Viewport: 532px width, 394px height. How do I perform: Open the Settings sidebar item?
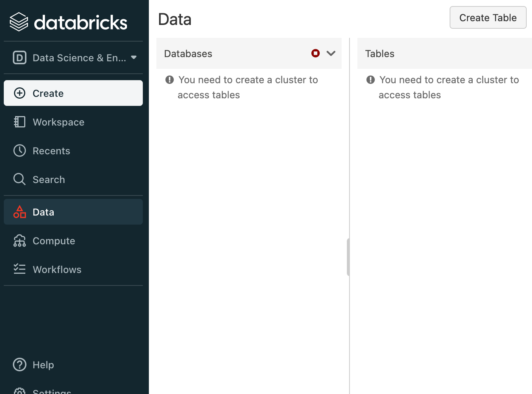pyautogui.click(x=52, y=391)
